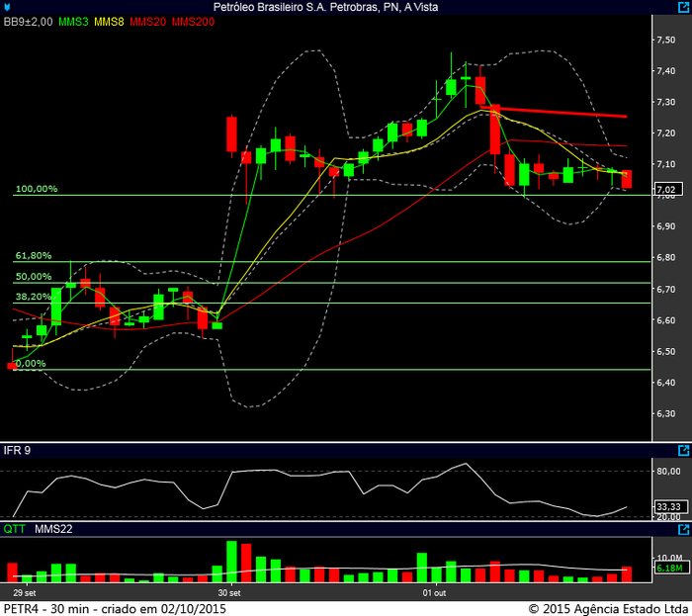This screenshot has height=616, width=692.
Task: Pop out the IFR 9 indicator panel
Action: [x=684, y=451]
